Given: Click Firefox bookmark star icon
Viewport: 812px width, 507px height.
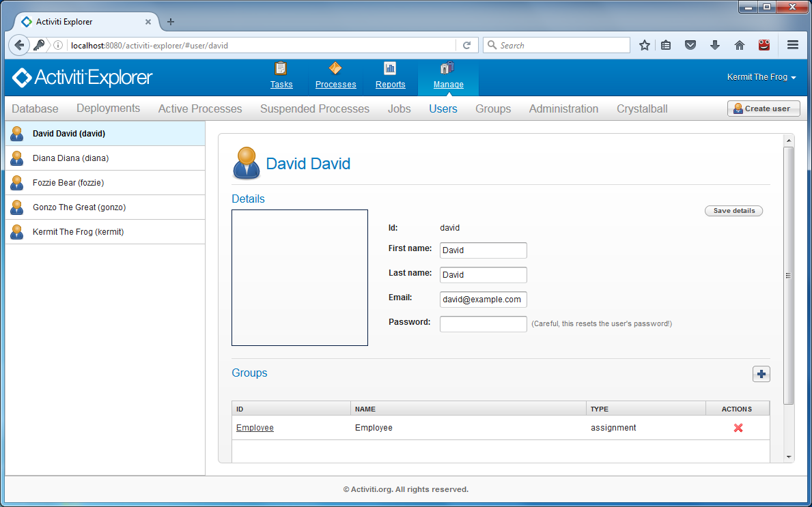Looking at the screenshot, I should (644, 45).
